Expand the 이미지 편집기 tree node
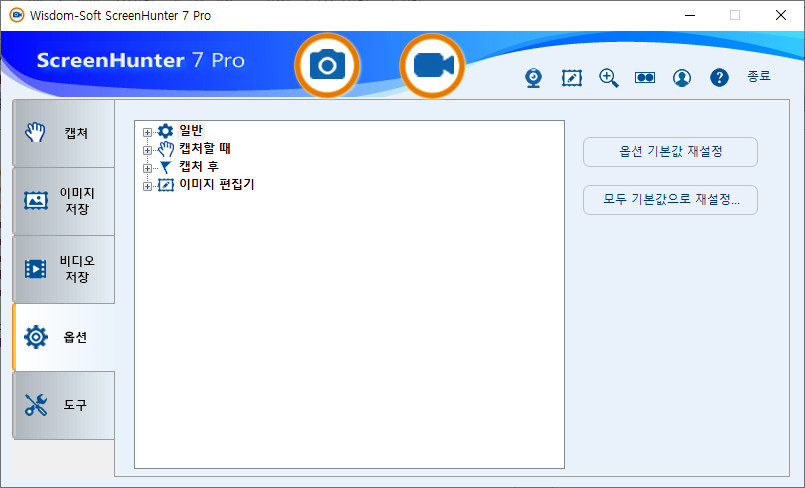 point(147,186)
